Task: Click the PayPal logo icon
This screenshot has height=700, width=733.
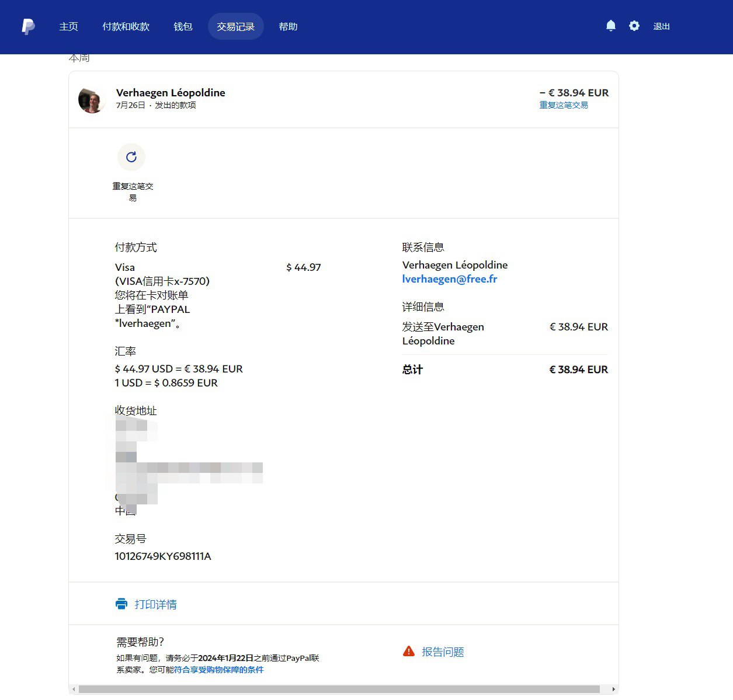Action: tap(28, 27)
